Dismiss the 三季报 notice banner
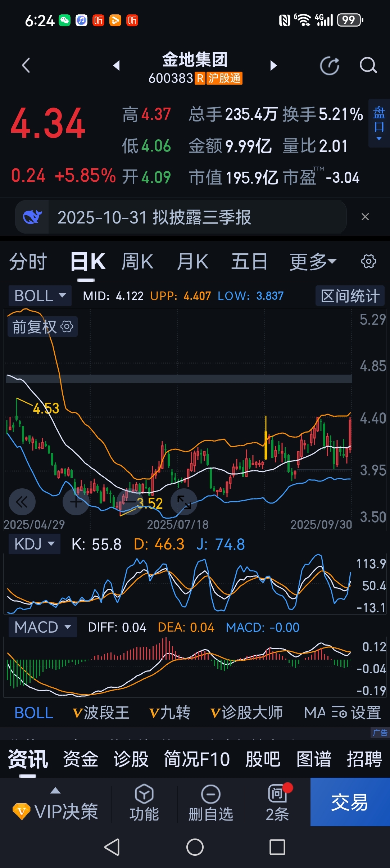390x868 pixels. (365, 217)
